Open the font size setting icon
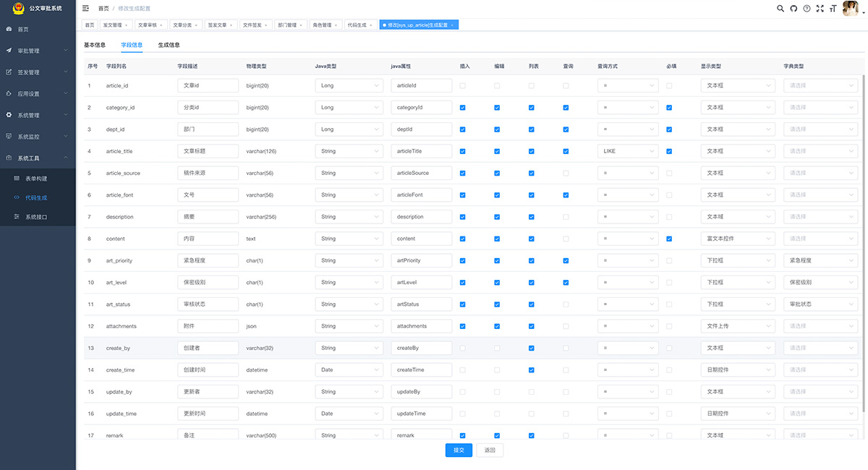Screen dimensions: 868x470 point(833,9)
